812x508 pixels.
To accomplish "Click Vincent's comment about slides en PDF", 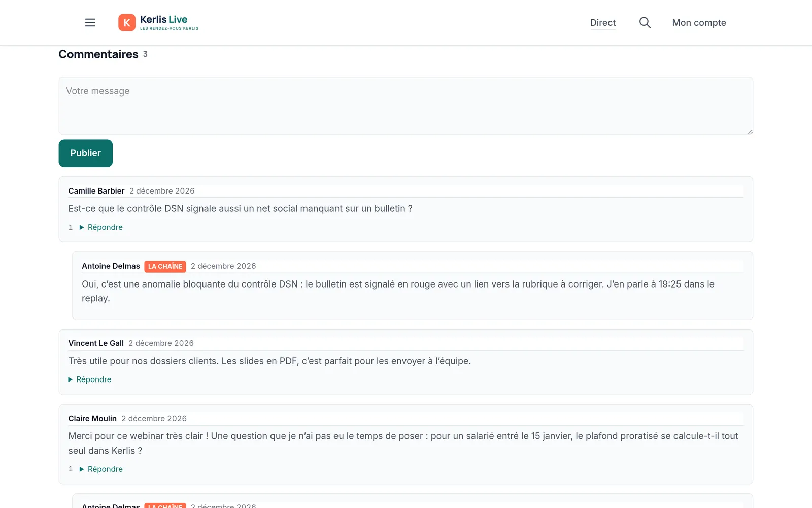I will pos(269,361).
